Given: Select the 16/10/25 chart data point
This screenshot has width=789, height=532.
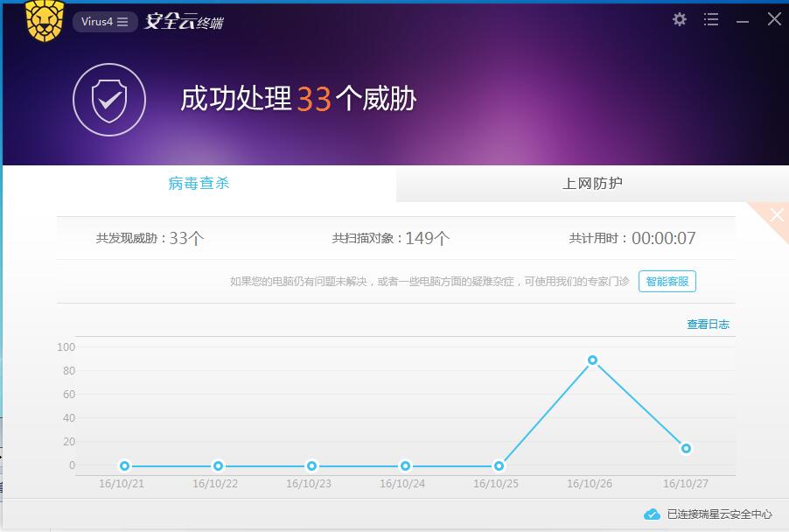Looking at the screenshot, I should pyautogui.click(x=499, y=466).
